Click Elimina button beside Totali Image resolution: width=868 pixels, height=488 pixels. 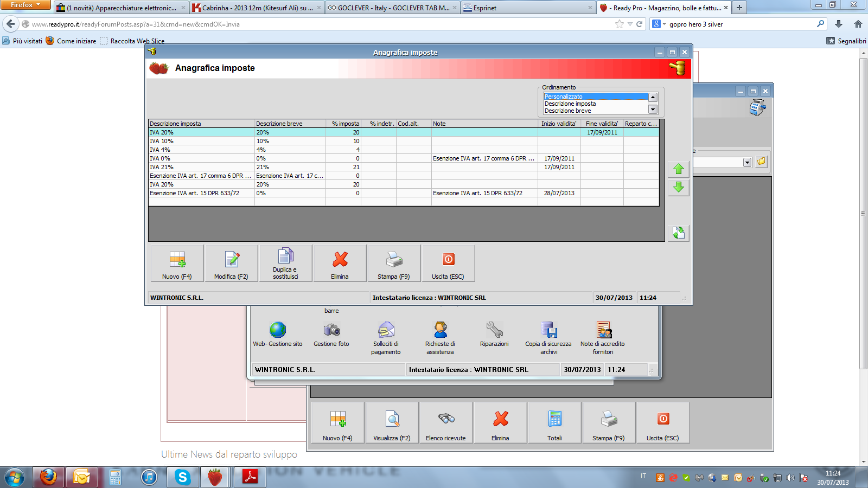tap(500, 423)
